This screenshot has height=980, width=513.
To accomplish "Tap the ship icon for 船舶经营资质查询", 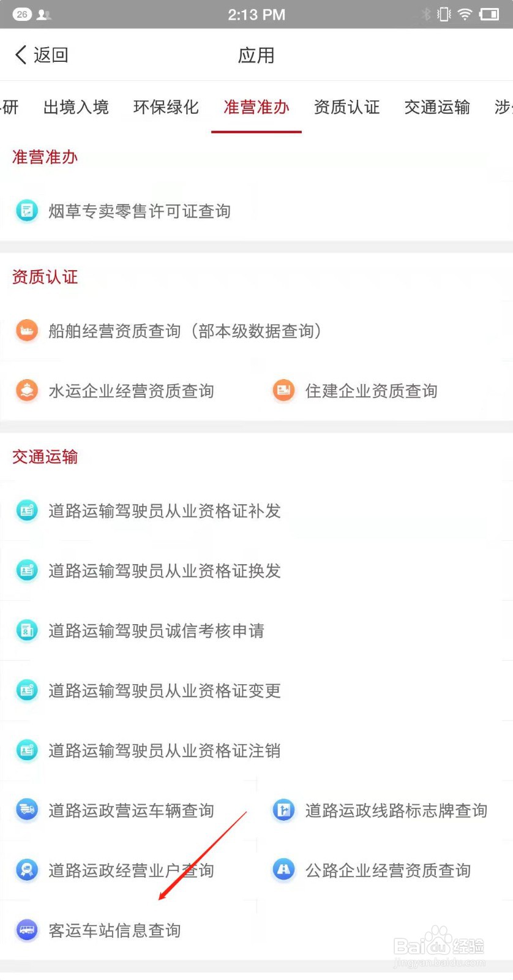I will click(26, 331).
